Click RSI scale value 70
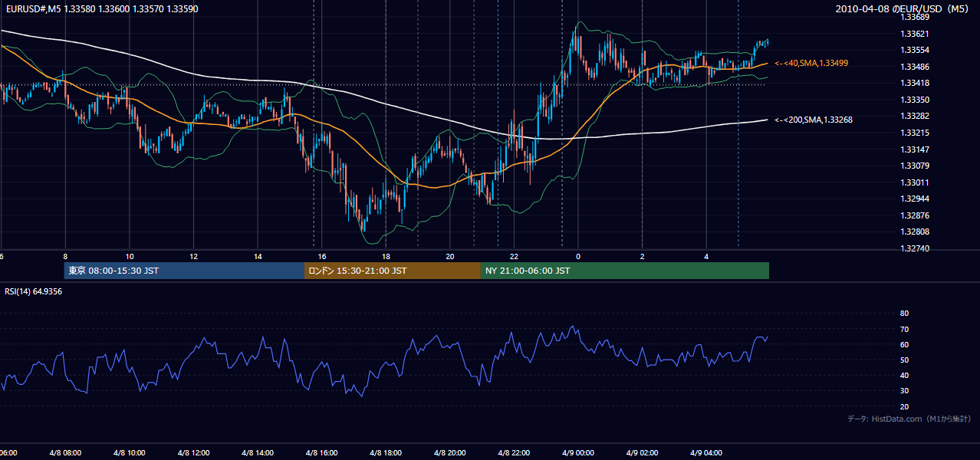980x460 pixels. coord(904,329)
